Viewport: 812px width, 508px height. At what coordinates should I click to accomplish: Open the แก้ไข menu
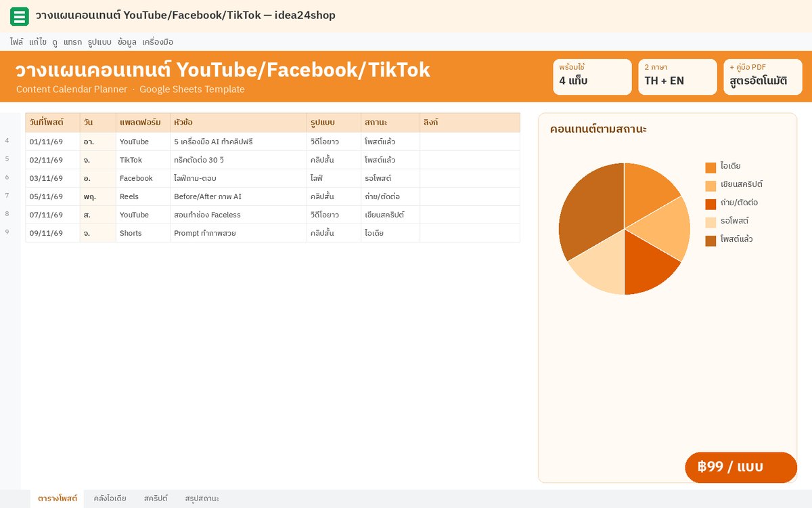(x=38, y=42)
